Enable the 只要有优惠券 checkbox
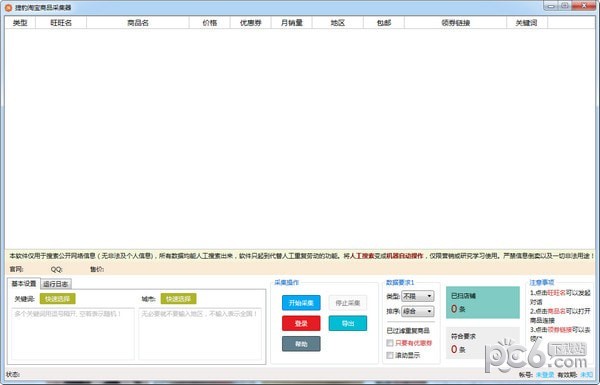600x385 pixels. (390, 343)
